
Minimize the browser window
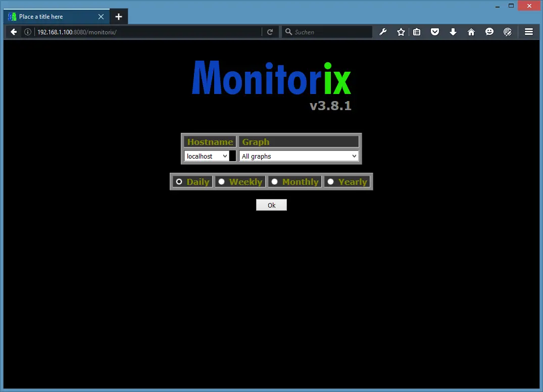click(x=498, y=6)
